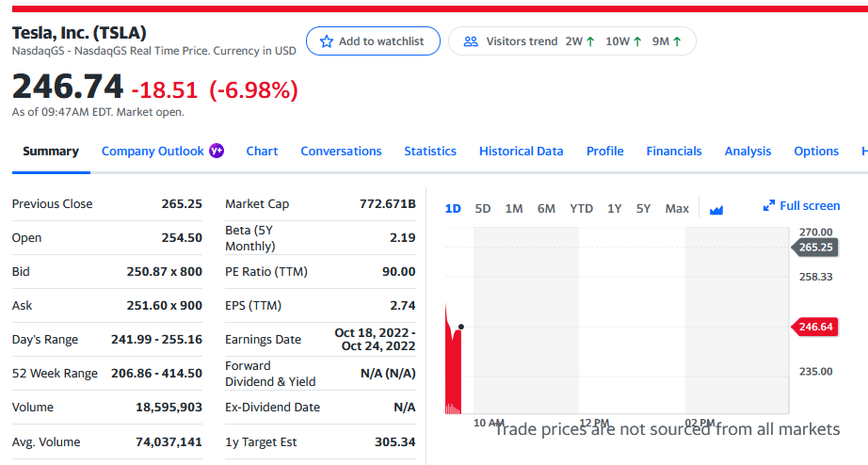Open the chart type area icon
868x465 pixels.
(716, 209)
